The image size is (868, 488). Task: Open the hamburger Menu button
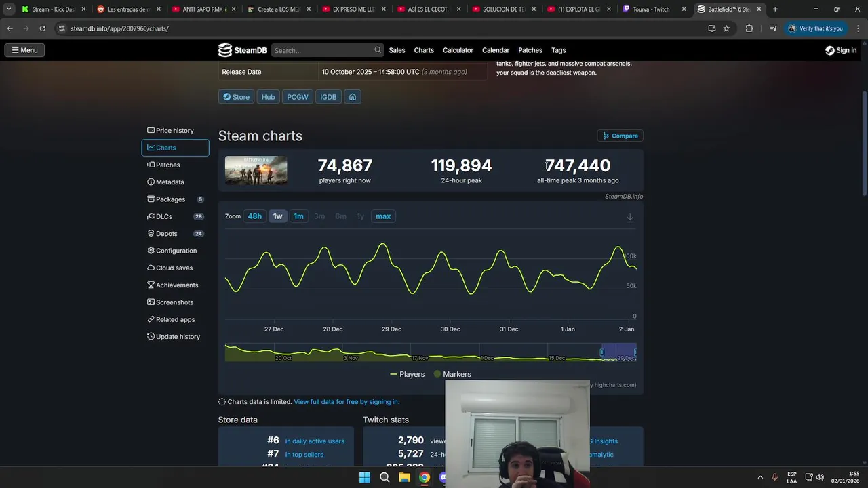pyautogui.click(x=25, y=50)
